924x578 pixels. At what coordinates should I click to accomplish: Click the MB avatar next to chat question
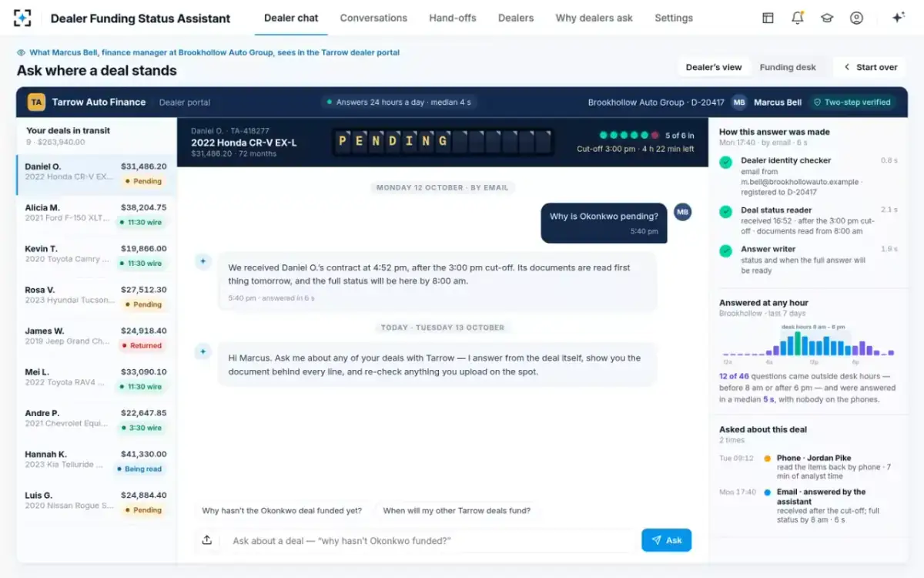tap(682, 212)
